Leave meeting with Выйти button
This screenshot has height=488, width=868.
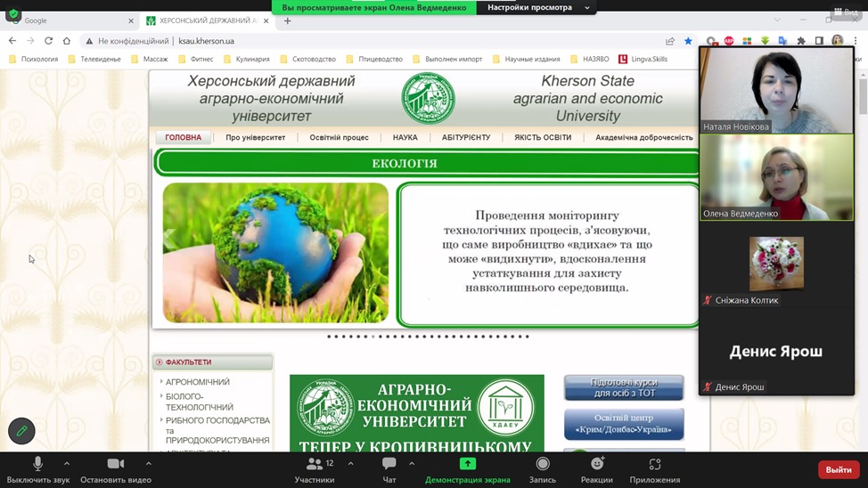839,469
